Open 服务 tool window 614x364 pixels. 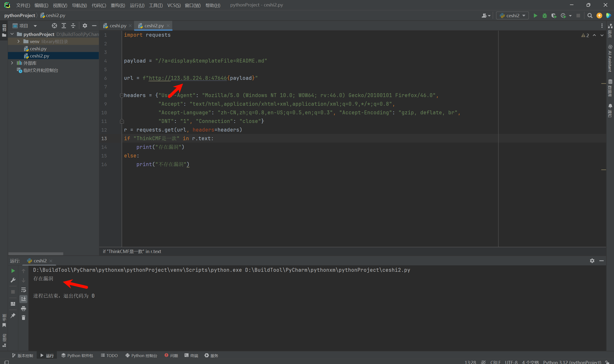pyautogui.click(x=211, y=355)
